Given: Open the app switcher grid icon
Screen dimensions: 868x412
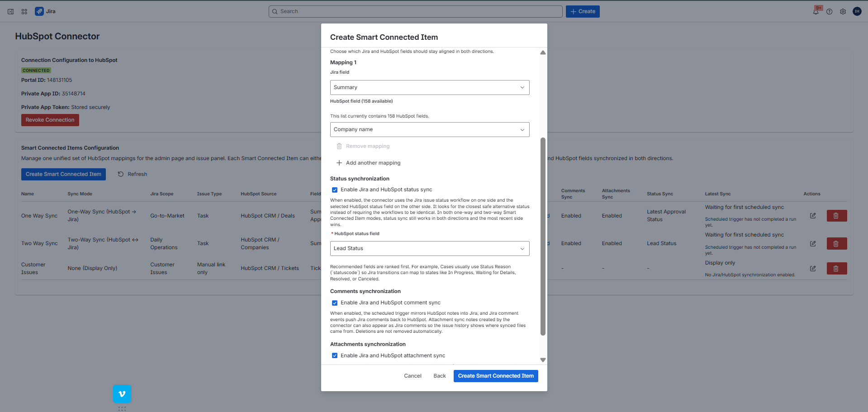Looking at the screenshot, I should (x=24, y=11).
